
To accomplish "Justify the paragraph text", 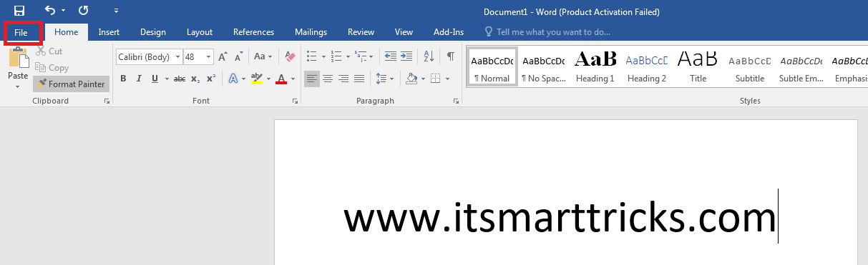I will (x=359, y=79).
